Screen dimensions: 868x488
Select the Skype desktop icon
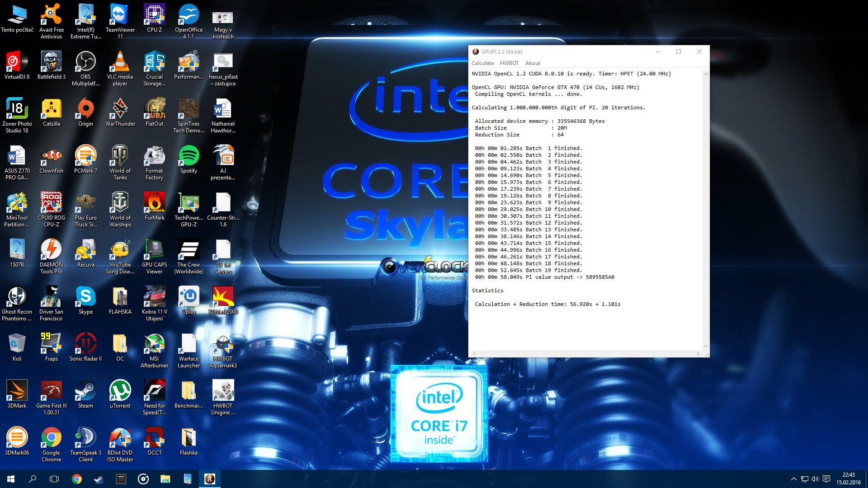(x=85, y=301)
